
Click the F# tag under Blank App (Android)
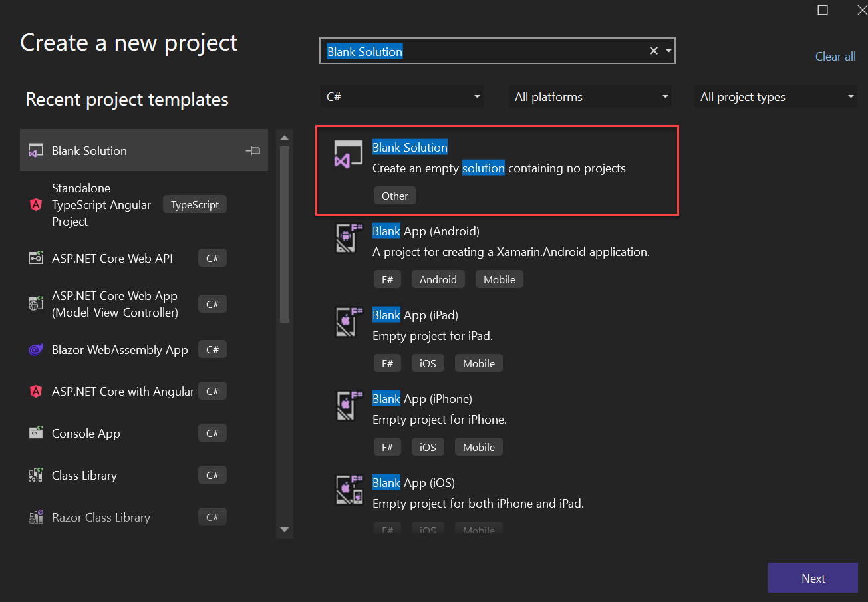[x=387, y=279]
